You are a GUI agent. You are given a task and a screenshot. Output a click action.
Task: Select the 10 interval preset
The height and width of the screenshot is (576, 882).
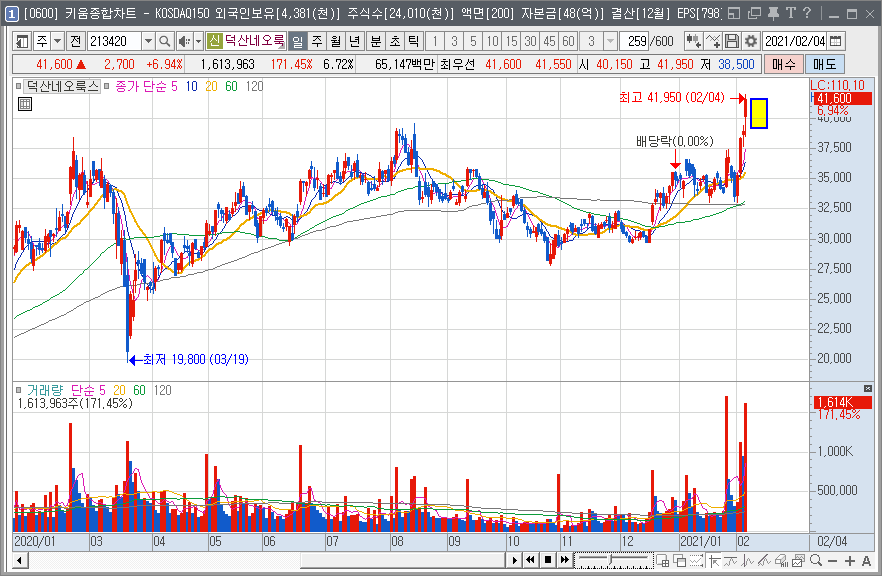(492, 41)
